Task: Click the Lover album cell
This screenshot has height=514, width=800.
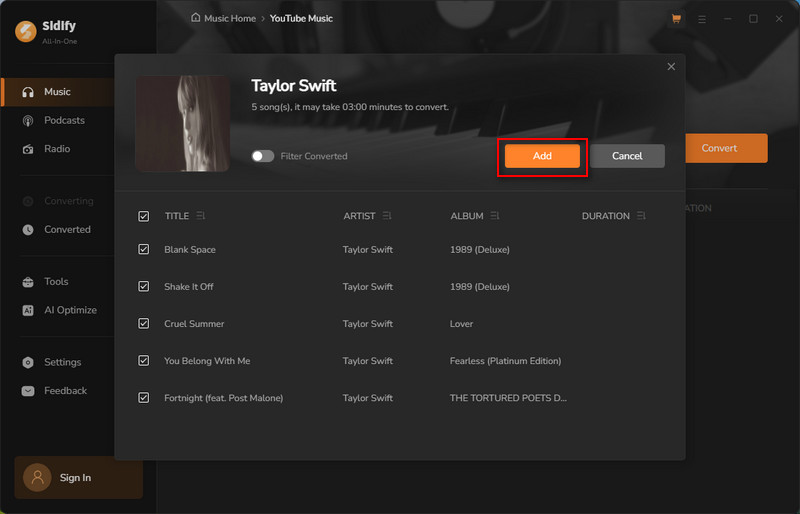Action: point(461,324)
